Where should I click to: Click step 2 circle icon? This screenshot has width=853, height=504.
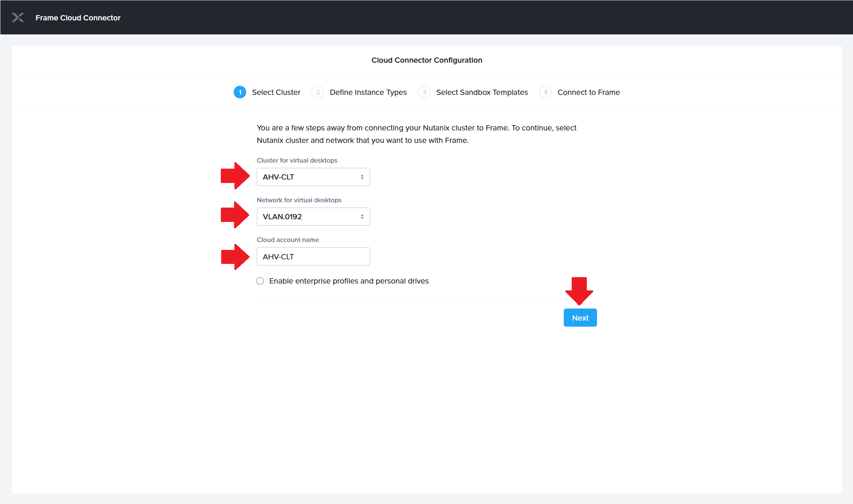318,92
